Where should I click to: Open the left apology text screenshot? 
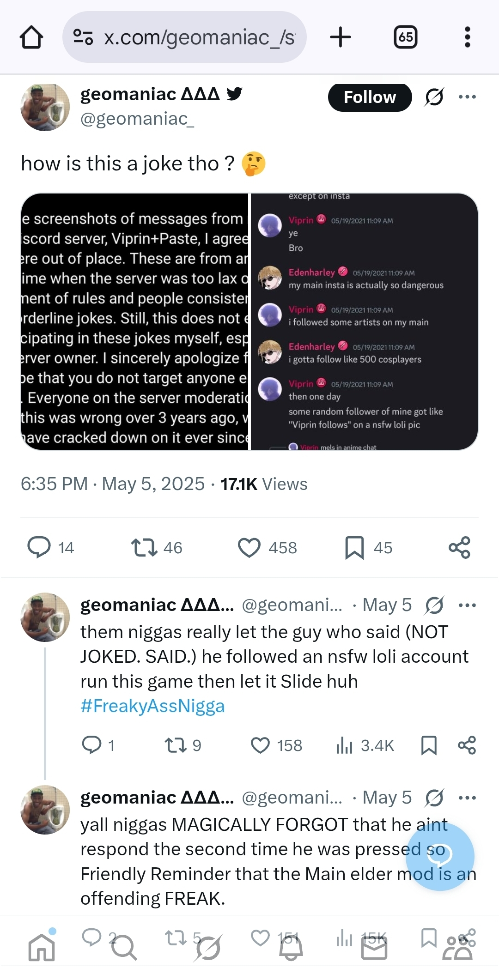(x=135, y=321)
